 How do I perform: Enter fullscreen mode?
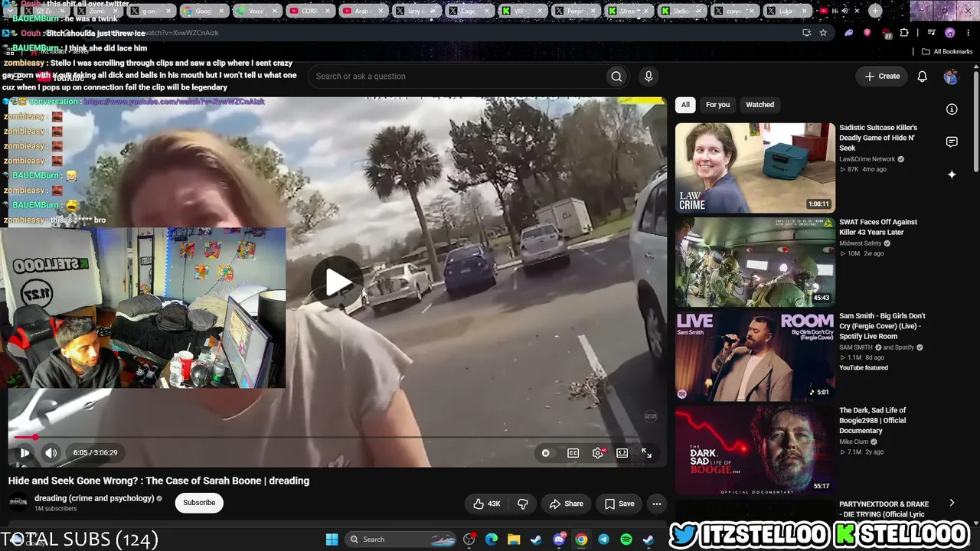coord(647,453)
